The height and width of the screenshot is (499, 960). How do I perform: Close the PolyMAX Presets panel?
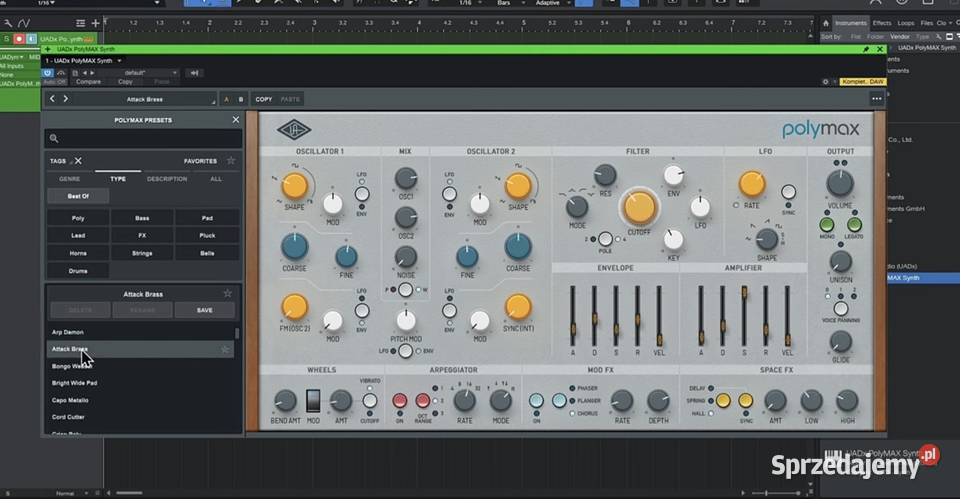pyautogui.click(x=236, y=120)
